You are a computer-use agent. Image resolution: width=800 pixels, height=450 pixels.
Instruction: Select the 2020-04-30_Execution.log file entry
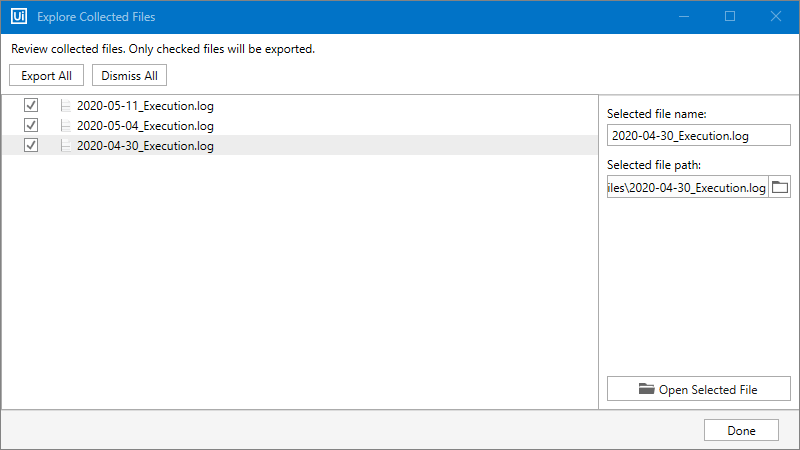coord(145,145)
